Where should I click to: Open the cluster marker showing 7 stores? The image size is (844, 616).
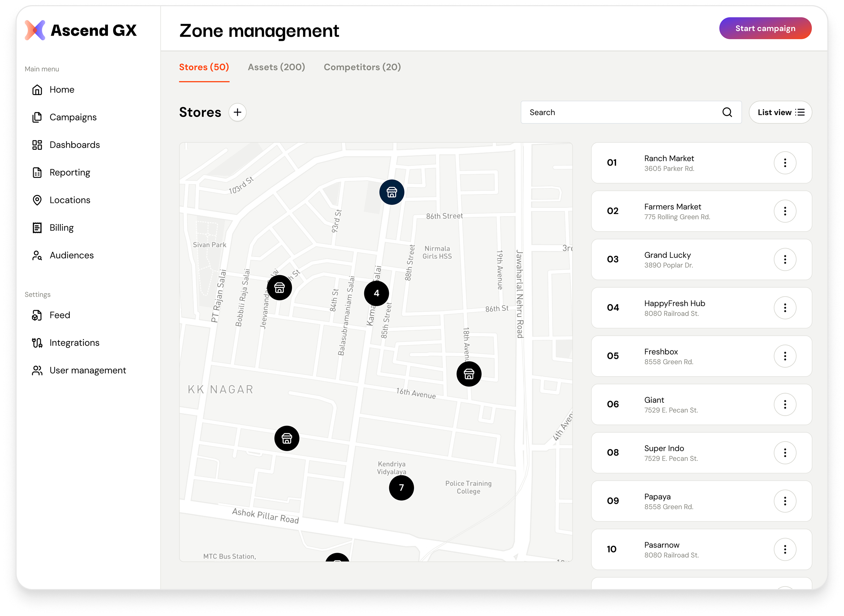coord(401,488)
